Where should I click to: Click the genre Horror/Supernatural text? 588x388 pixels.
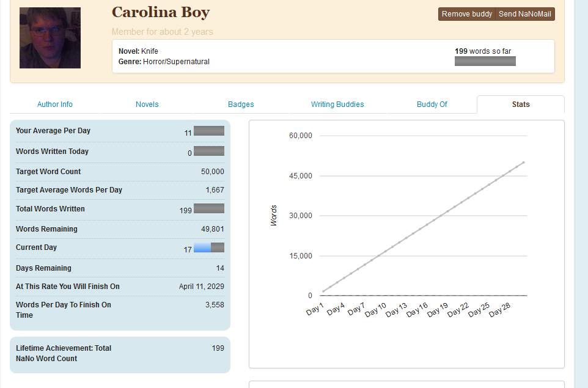[x=176, y=62]
